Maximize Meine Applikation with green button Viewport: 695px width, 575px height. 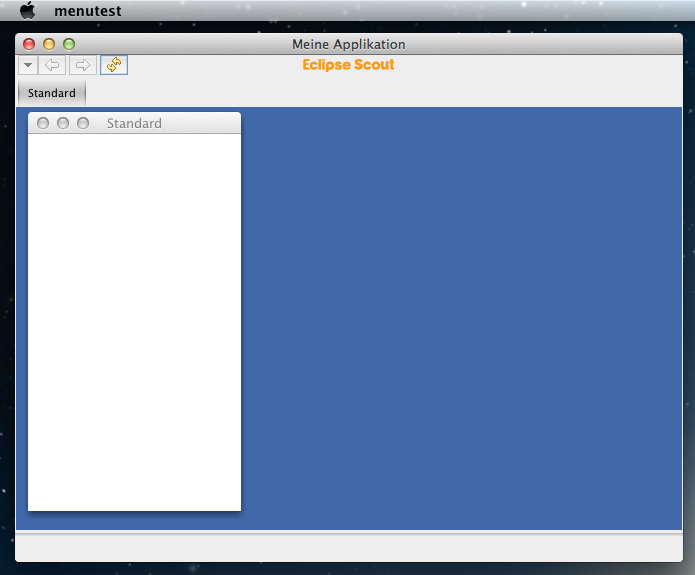[x=69, y=44]
